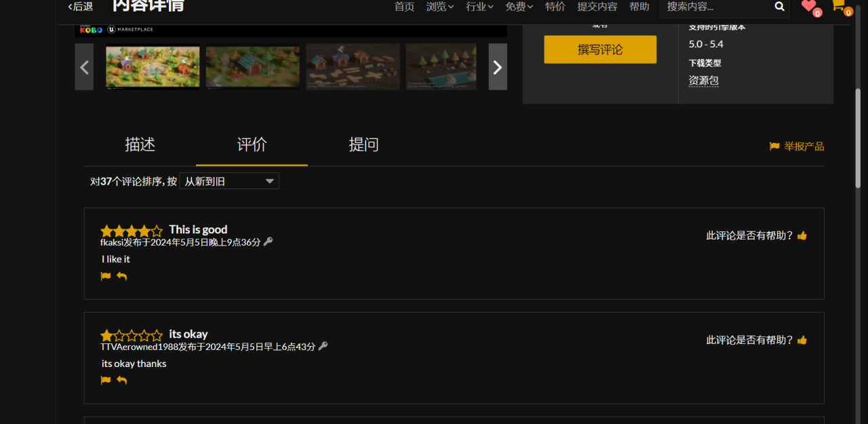
Task: Click the KOBO Marketplace banner logo
Action: tap(117, 29)
